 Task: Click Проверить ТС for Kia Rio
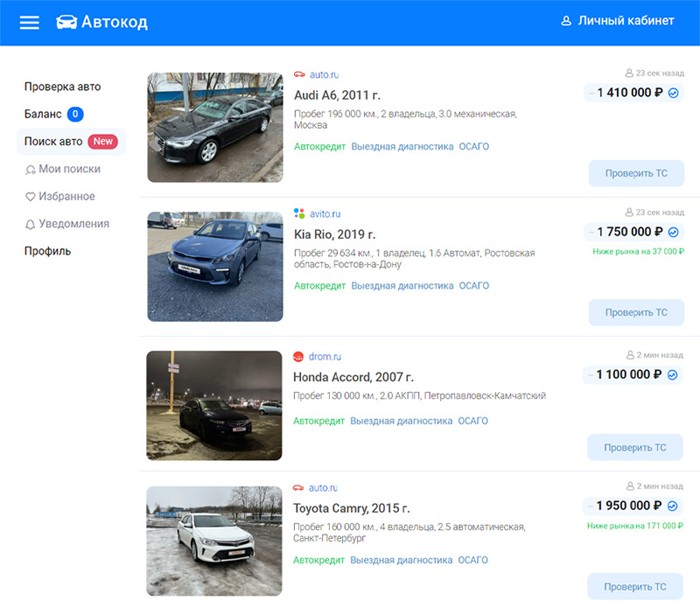[x=636, y=312]
